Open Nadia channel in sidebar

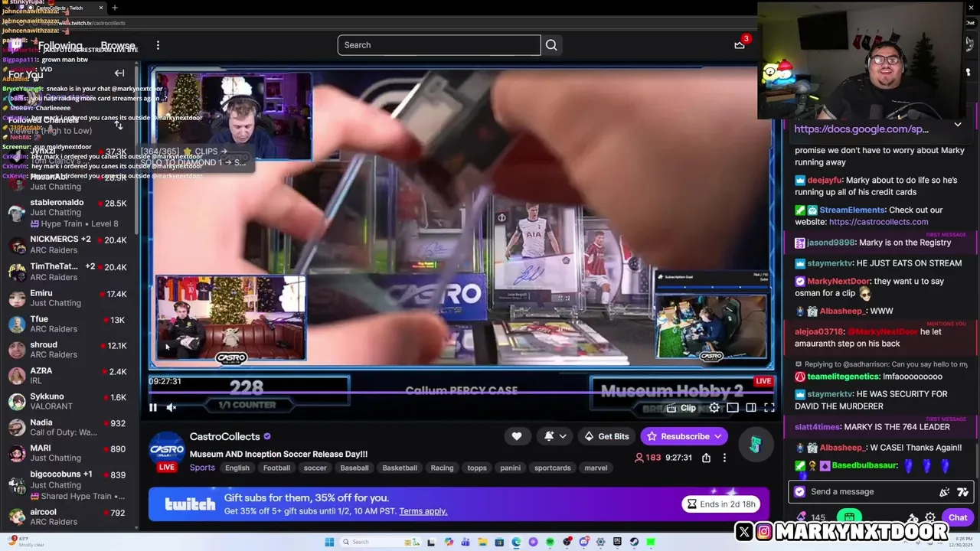coord(69,427)
